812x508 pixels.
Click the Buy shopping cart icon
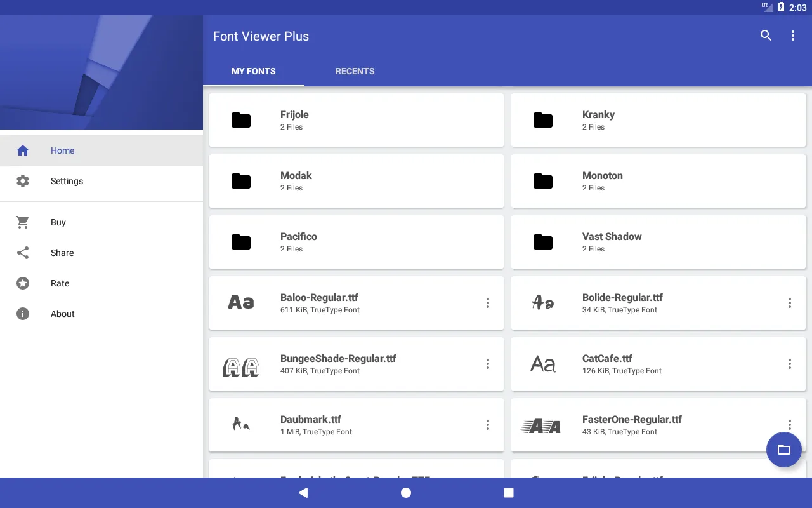click(x=23, y=222)
